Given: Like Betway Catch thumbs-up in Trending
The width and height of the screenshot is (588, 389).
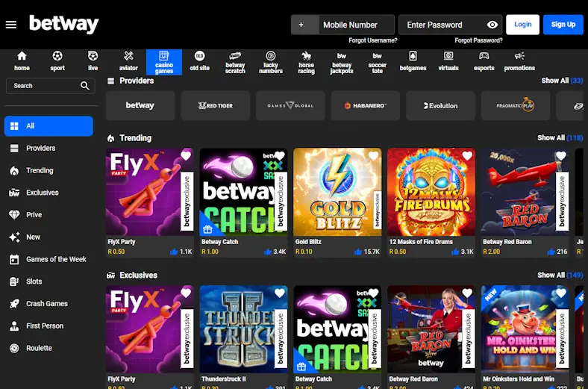Looking at the screenshot, I should 268,252.
